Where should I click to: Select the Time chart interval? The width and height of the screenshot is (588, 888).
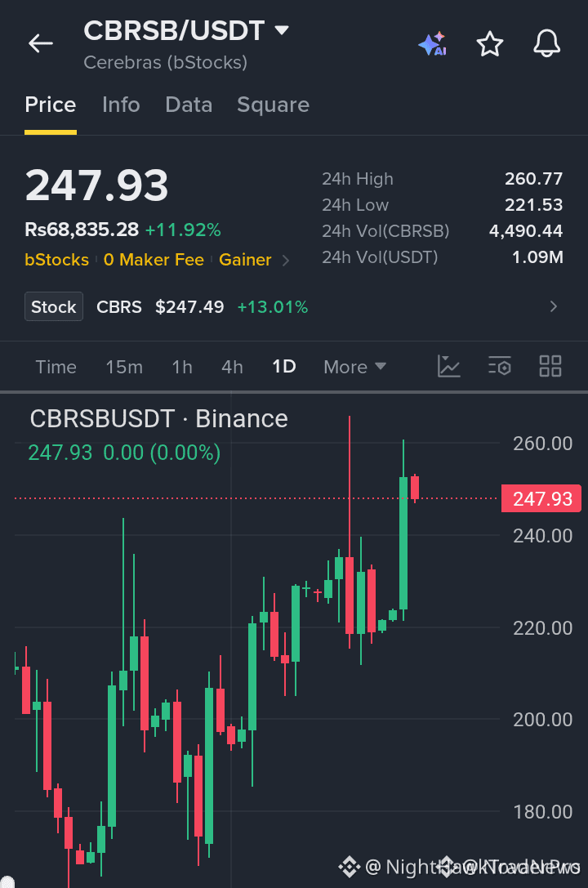coord(56,367)
